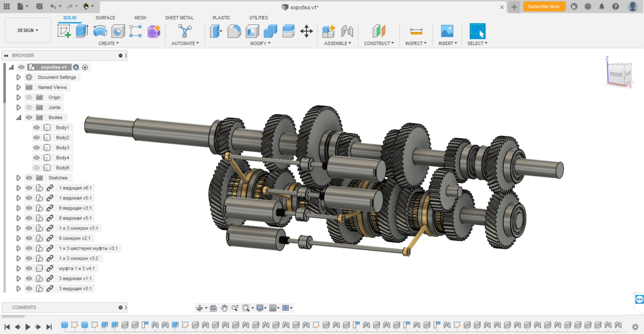Hide the Sketches folder
Viewport: 644px width, 334px height.
coord(29,178)
